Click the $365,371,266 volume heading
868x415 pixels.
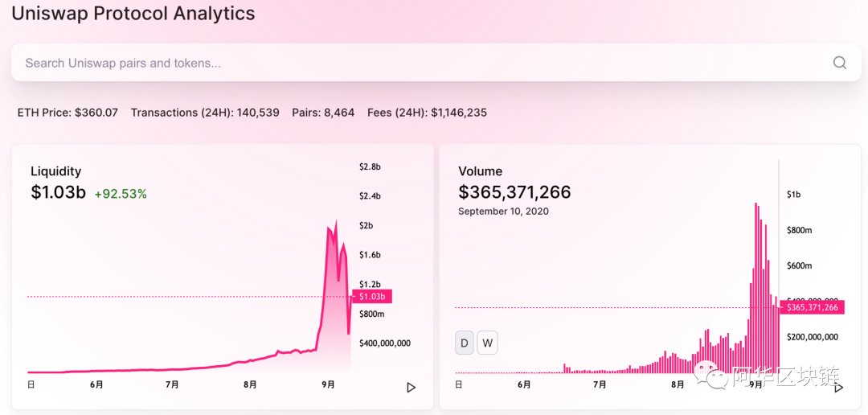(x=515, y=192)
